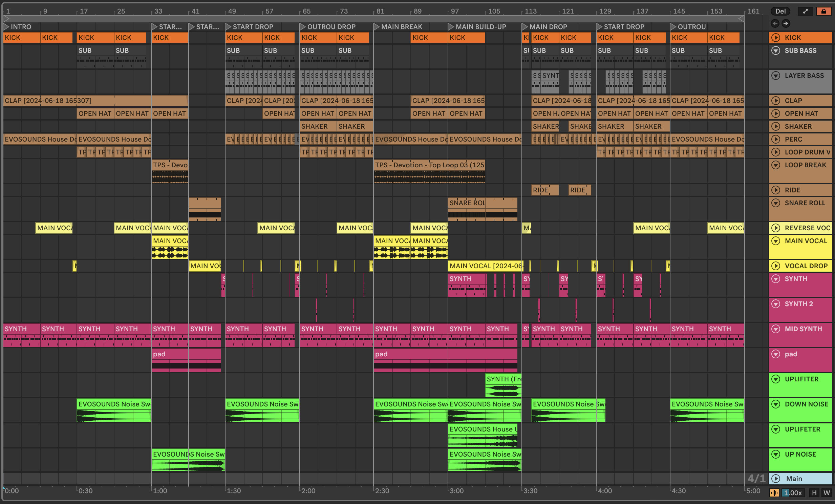Click the RIDE track fold circle icon
The image size is (835, 504).
(x=776, y=190)
